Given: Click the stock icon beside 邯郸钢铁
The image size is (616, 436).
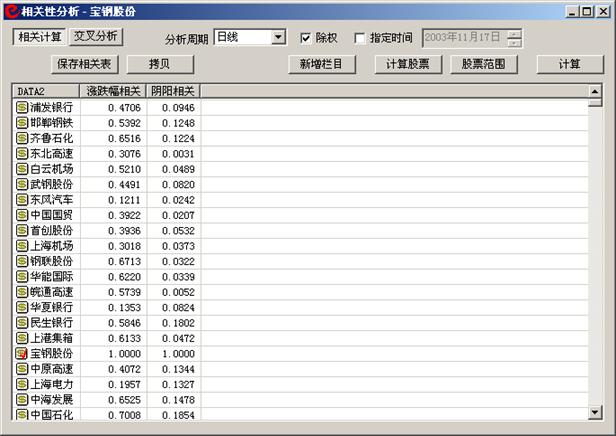Looking at the screenshot, I should pos(22,123).
